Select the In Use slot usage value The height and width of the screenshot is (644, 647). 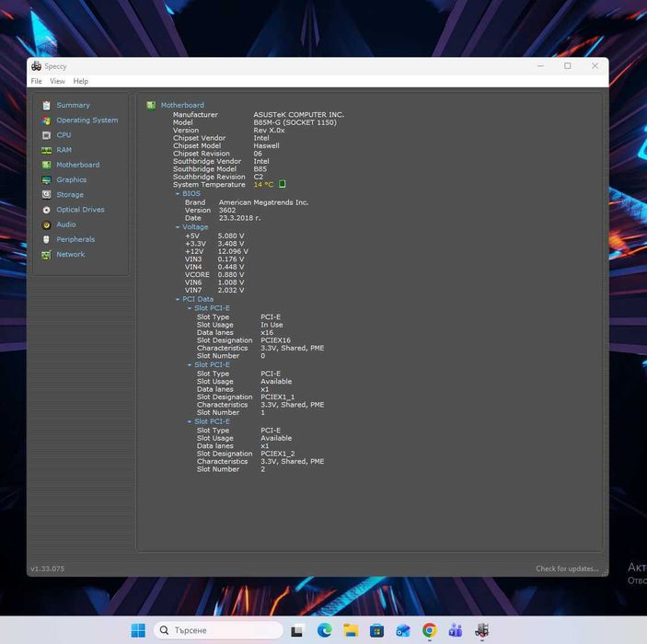point(272,325)
